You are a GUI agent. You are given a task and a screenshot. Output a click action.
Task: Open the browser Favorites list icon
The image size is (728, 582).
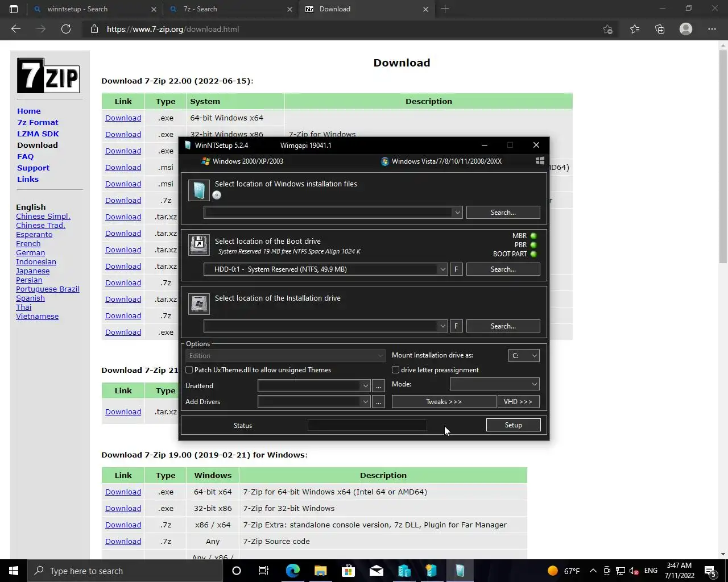coord(635,29)
